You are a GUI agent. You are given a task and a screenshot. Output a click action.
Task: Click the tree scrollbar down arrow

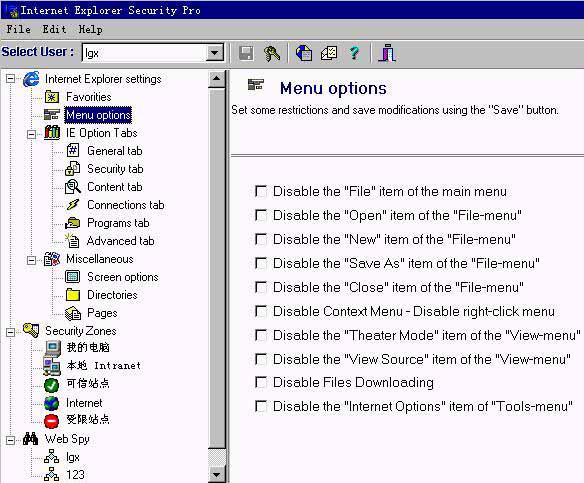click(x=216, y=474)
